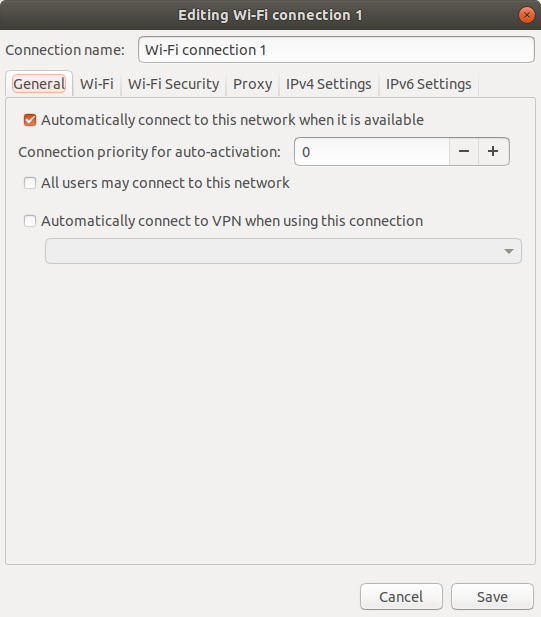The width and height of the screenshot is (541, 617).
Task: Click the Connection priority for auto-activation label
Action: (150, 152)
